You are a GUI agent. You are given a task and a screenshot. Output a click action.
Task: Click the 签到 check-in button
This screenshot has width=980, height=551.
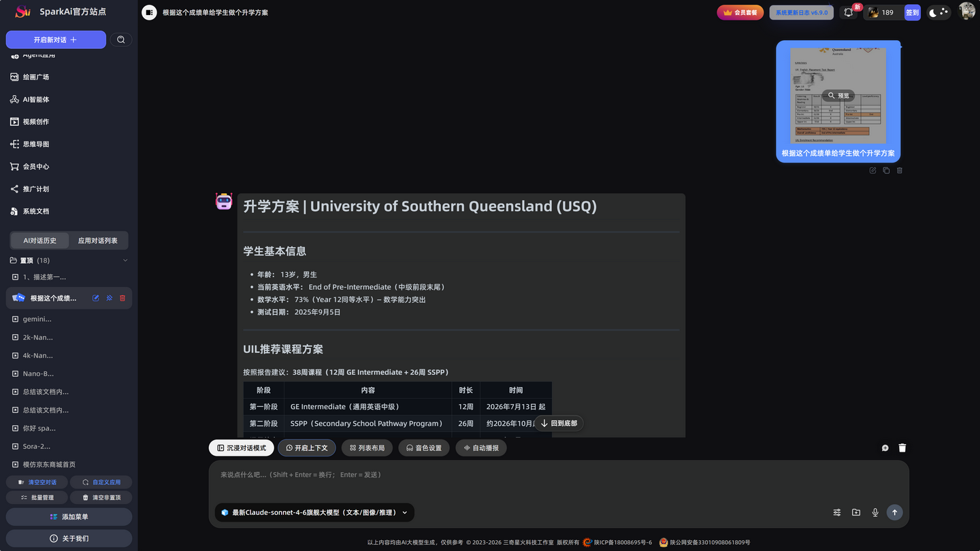[x=912, y=12]
